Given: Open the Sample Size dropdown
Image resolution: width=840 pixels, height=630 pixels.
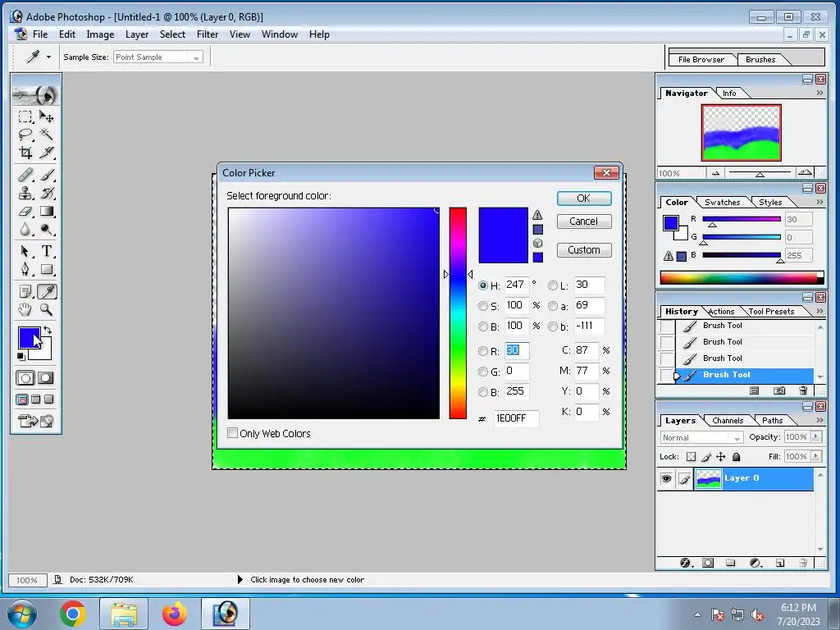Looking at the screenshot, I should point(158,57).
